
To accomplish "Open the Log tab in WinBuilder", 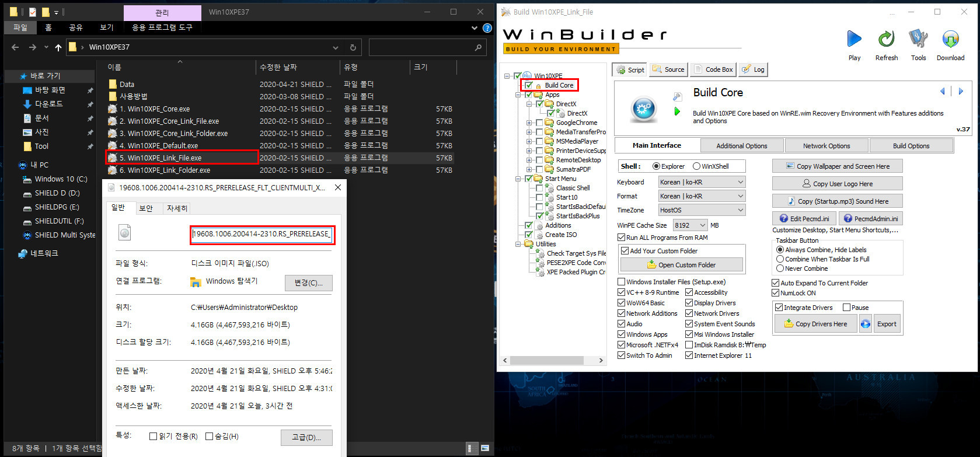I will coord(753,69).
